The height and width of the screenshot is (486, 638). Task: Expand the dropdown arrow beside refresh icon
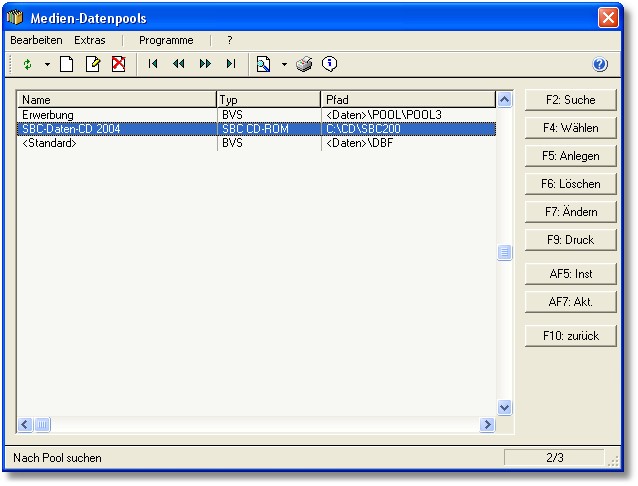46,64
